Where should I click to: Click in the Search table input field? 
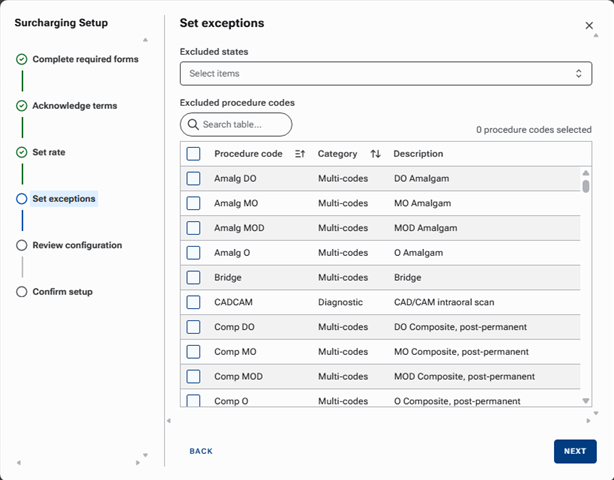[236, 125]
